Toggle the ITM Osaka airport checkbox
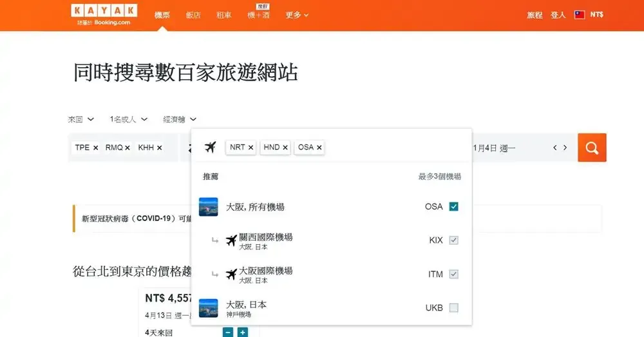644x337 pixels. pos(453,274)
